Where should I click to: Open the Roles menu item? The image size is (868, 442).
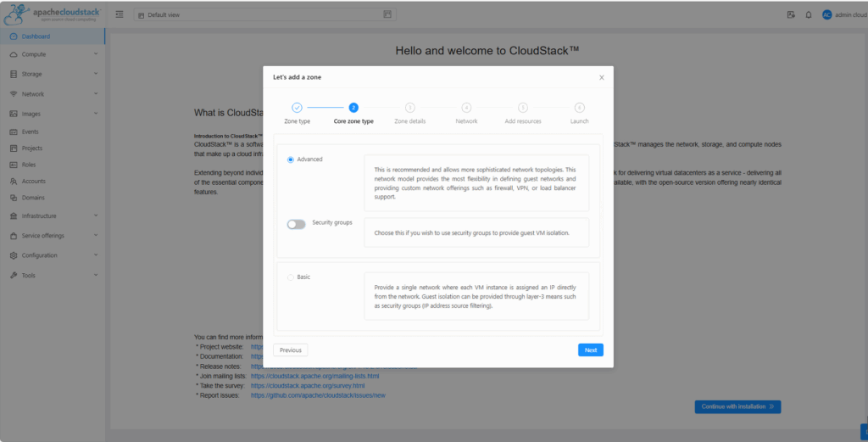tap(53, 165)
